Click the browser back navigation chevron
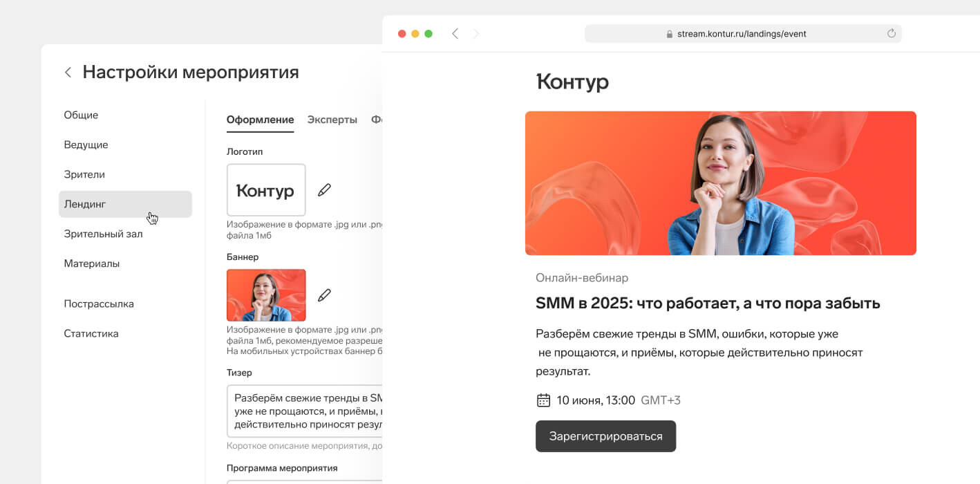The height and width of the screenshot is (484, 980). 455,34
